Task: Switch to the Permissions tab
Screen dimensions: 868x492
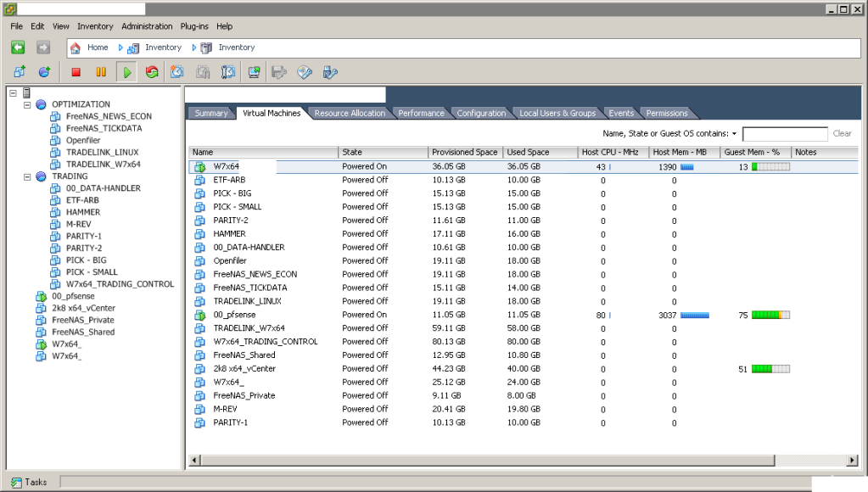Action: [667, 113]
